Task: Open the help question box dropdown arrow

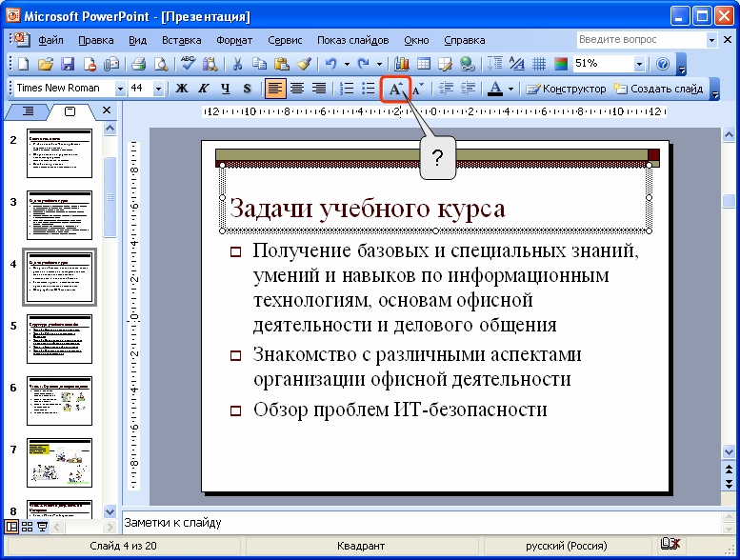Action: click(711, 40)
